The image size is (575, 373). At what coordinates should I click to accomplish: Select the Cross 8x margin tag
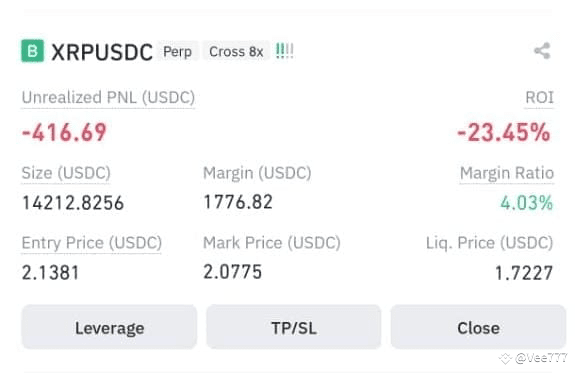[236, 51]
